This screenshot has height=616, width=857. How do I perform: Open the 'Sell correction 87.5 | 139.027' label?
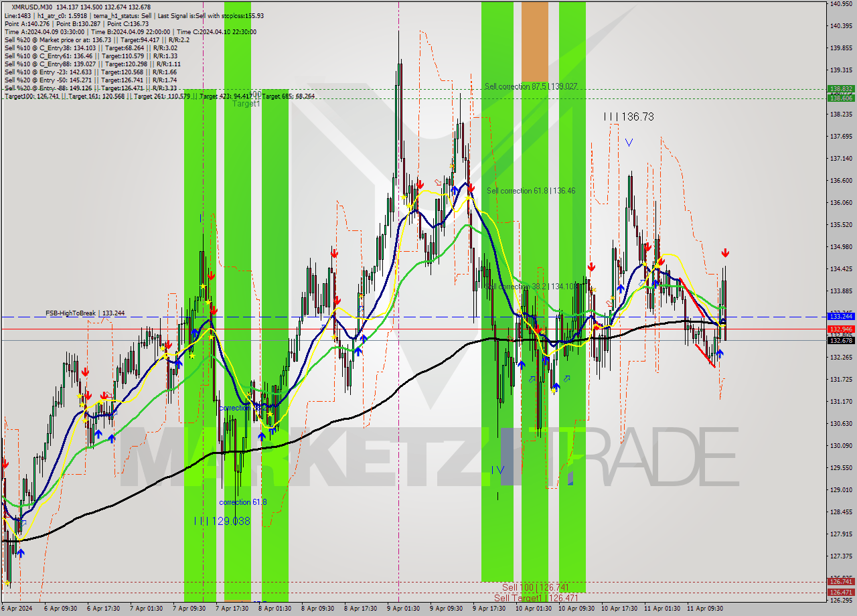coord(531,86)
